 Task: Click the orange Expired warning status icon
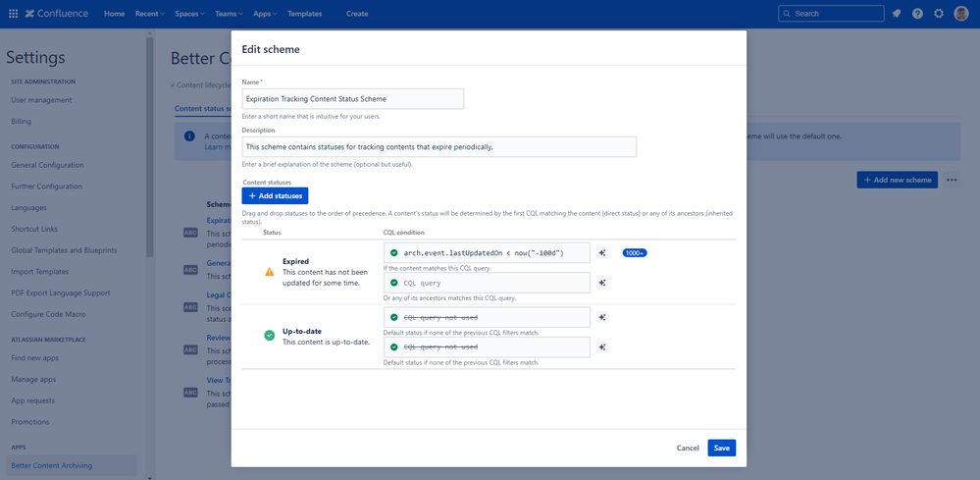pyautogui.click(x=270, y=272)
